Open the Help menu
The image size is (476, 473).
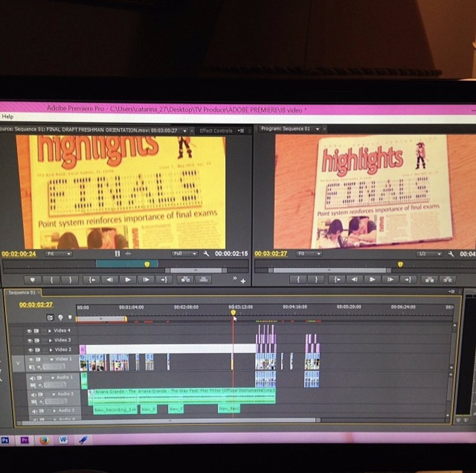tap(7, 117)
